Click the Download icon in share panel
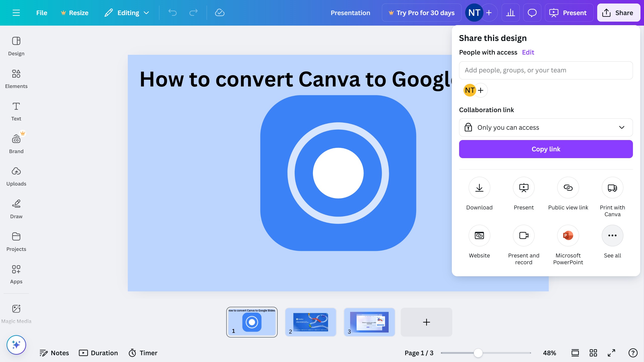Screen dimensions: 644x362 (479, 188)
